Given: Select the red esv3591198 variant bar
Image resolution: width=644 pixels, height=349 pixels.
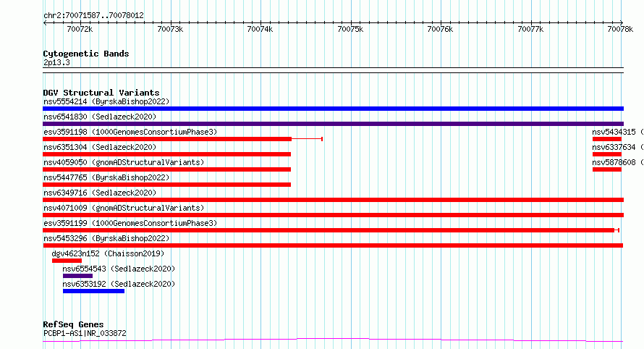Looking at the screenshot, I should click(167, 139).
